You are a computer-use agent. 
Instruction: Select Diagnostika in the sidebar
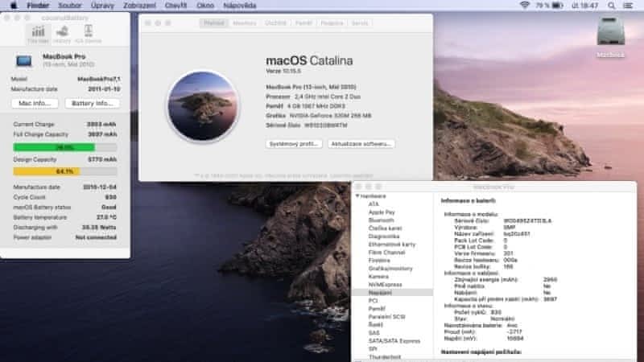[384, 237]
